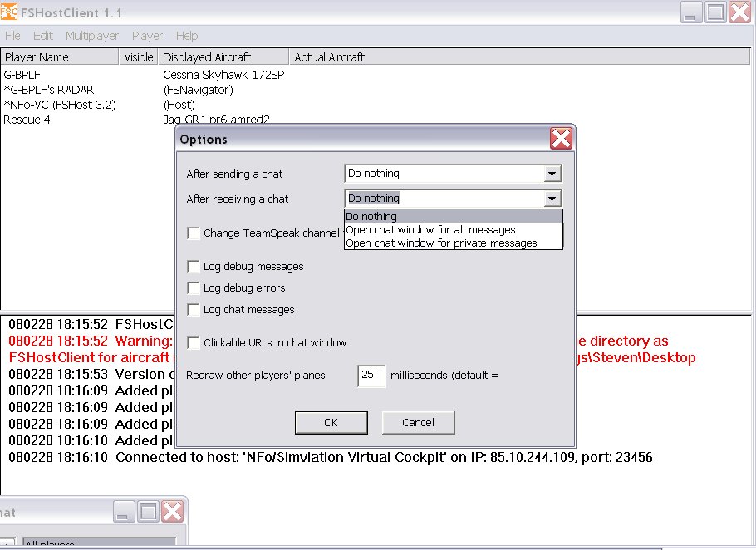Collapse the After receiving a chat dropdown
Screen dimensions: 756x550
point(552,199)
